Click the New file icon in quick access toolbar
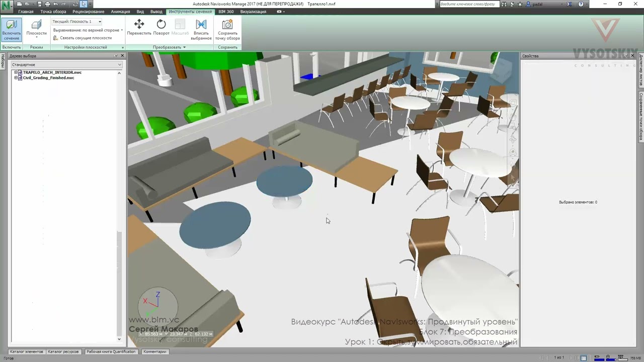Image resolution: width=644 pixels, height=362 pixels. click(19, 4)
